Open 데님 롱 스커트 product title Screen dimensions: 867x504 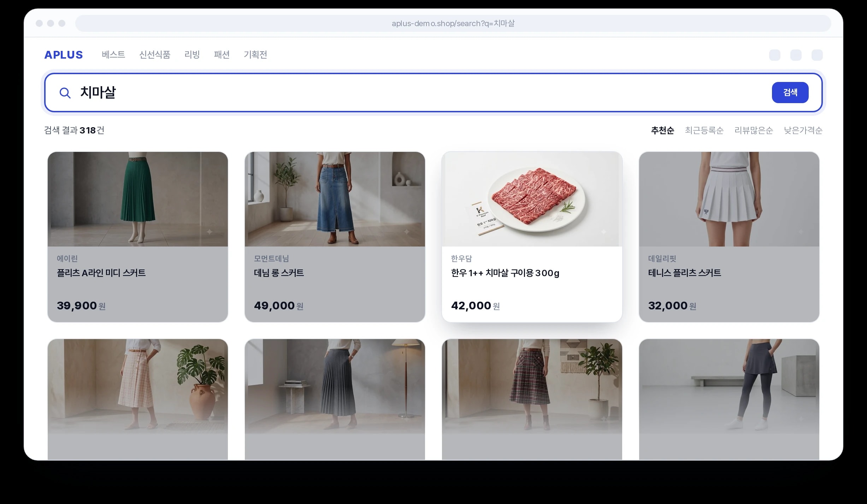click(279, 273)
